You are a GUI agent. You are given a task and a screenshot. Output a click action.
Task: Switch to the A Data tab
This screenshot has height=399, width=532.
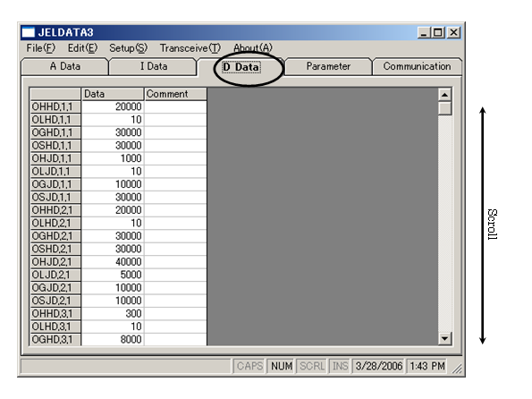point(64,66)
